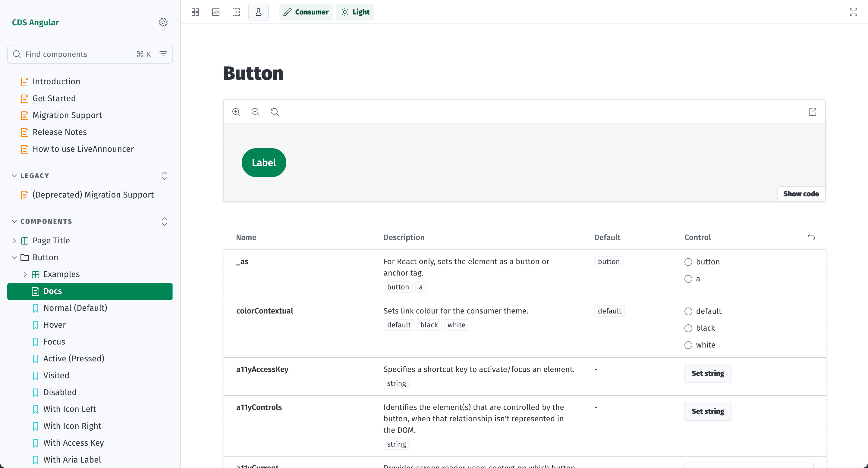Viewport: 868px width, 468px height.
Task: Click the beaker test tool icon
Action: click(259, 12)
